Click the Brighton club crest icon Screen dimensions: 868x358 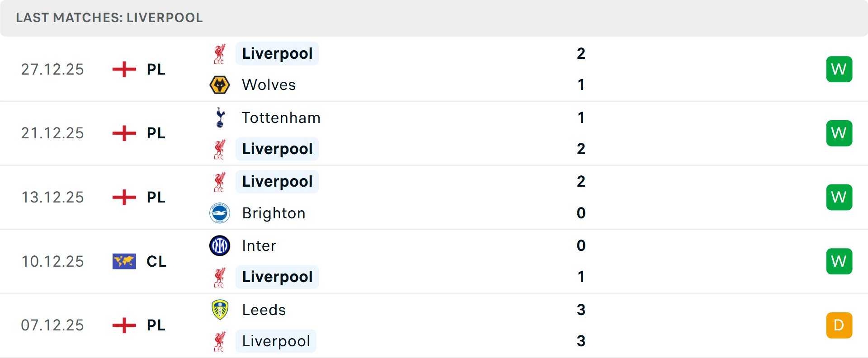coord(220,213)
